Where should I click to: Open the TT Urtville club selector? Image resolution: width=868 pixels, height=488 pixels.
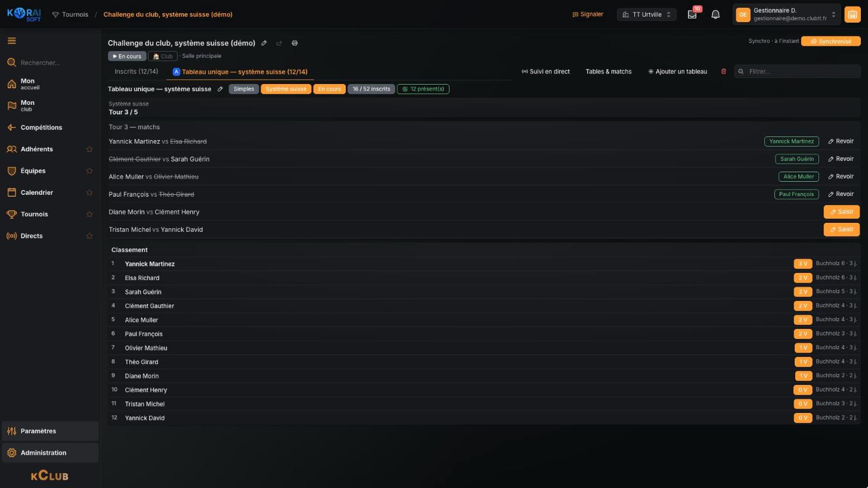[x=646, y=14]
